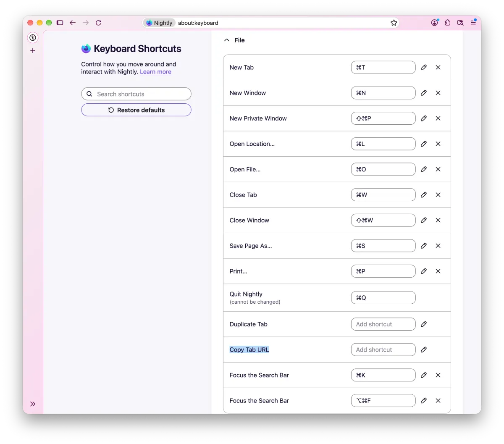504x444 pixels.
Task: Click the Nightly identity badge in address bar
Action: tap(159, 23)
